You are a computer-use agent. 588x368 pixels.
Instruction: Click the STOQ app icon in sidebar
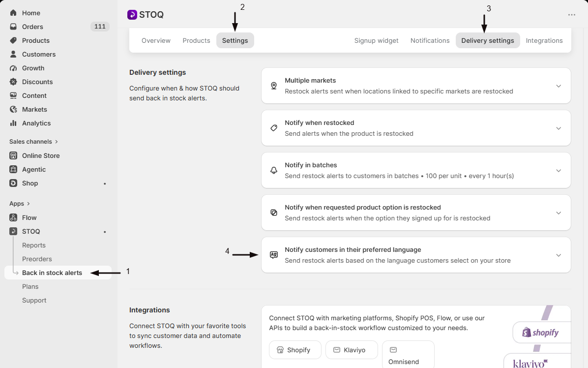13,231
